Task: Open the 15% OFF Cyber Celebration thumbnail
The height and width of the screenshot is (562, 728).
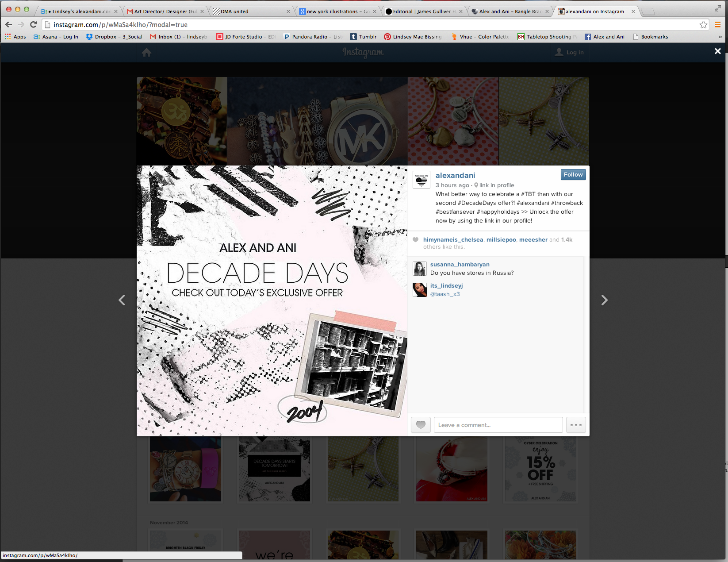Action: 540,469
